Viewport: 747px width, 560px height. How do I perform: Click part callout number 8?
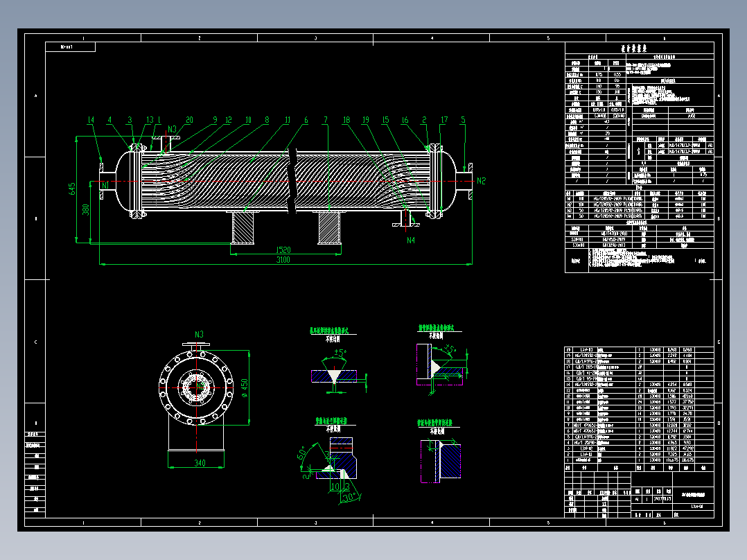(x=267, y=120)
